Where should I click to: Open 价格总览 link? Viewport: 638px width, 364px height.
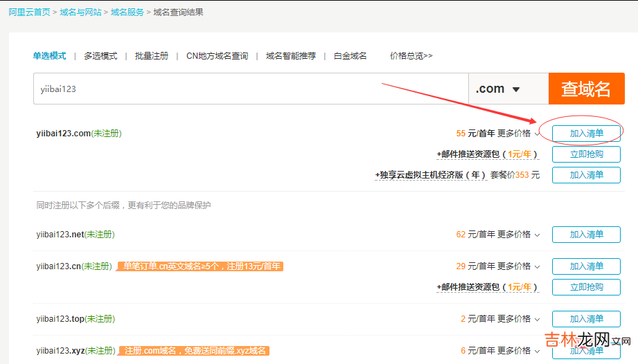(x=411, y=56)
